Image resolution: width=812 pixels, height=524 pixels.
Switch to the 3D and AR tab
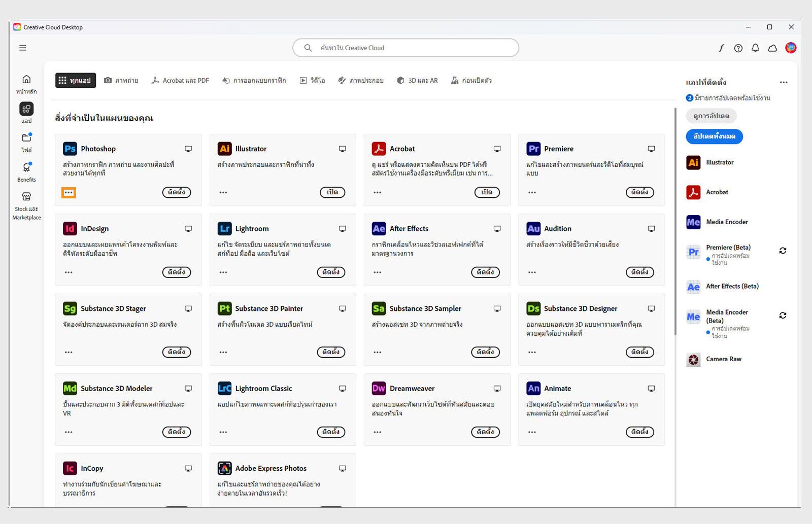click(417, 80)
